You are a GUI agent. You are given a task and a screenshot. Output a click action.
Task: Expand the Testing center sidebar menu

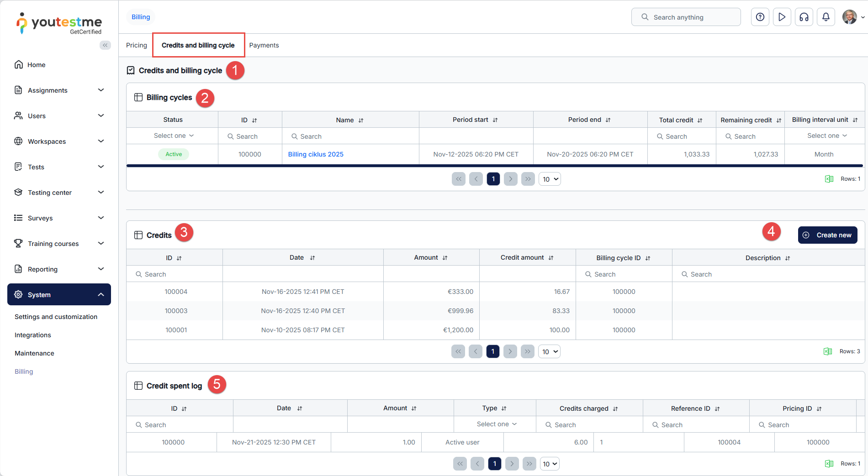tap(59, 193)
